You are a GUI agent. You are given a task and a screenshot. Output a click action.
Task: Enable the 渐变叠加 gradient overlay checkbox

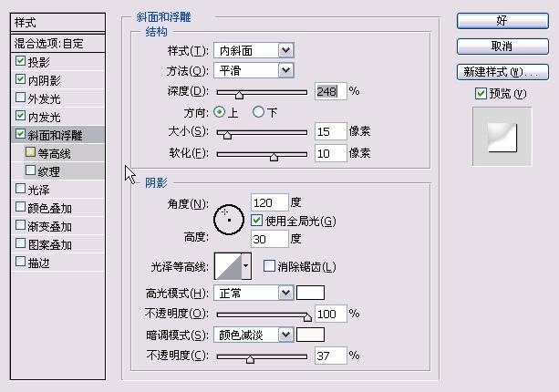[x=20, y=225]
